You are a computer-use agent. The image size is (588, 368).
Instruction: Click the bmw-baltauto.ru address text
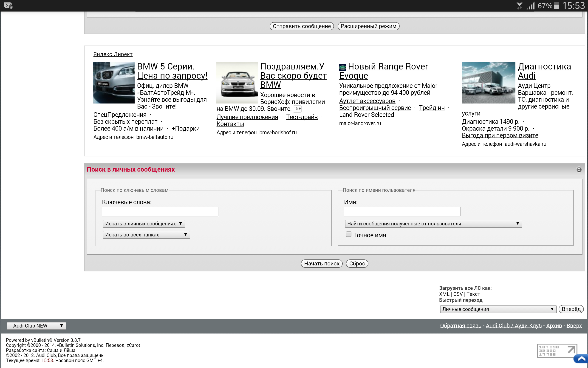click(155, 137)
